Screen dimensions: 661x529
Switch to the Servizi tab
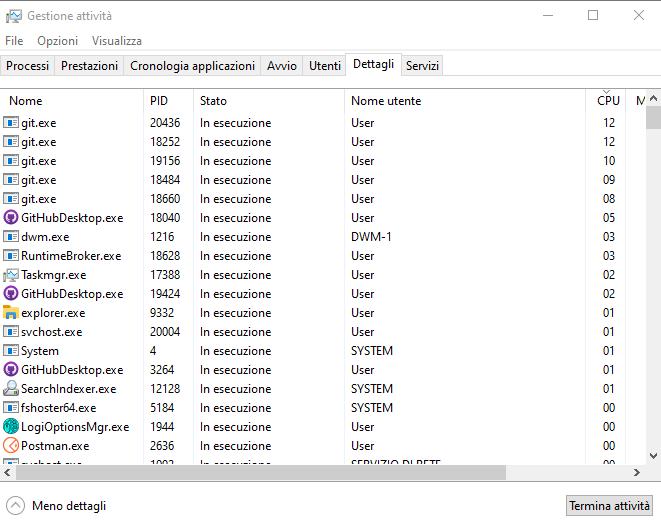(422, 66)
